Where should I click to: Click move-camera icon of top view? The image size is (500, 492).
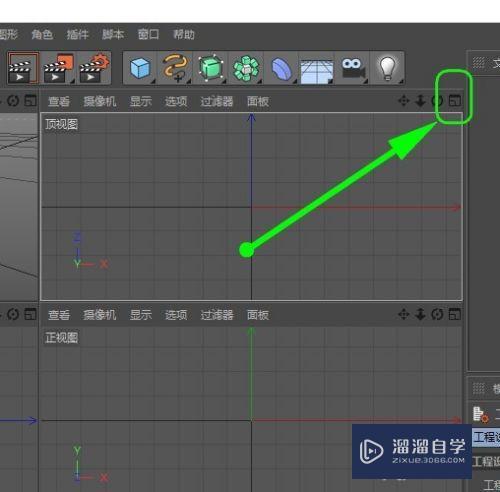(404, 101)
